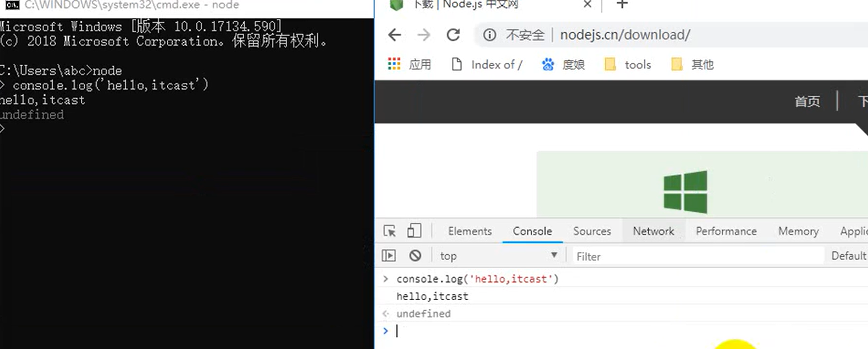Reload the nodejs.cn page

[x=453, y=35]
